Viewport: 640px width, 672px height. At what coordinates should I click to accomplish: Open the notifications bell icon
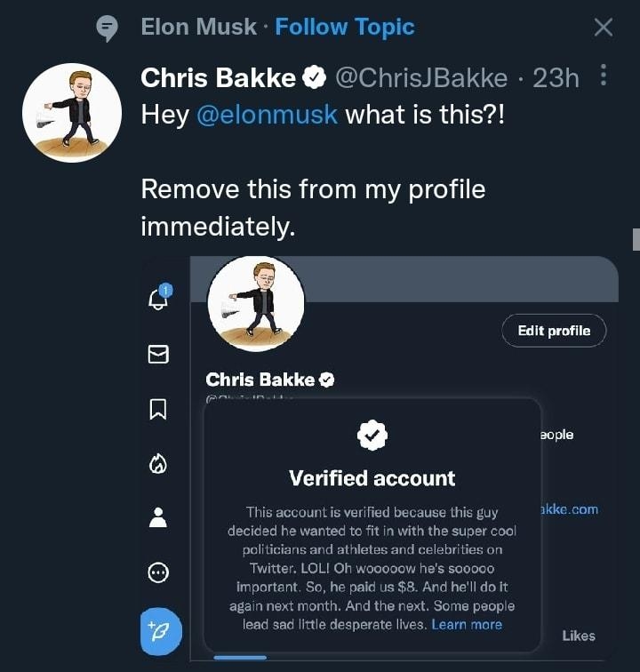(x=158, y=299)
